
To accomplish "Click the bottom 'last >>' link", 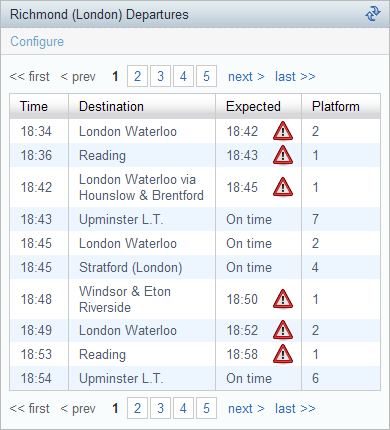I will tap(295, 409).
